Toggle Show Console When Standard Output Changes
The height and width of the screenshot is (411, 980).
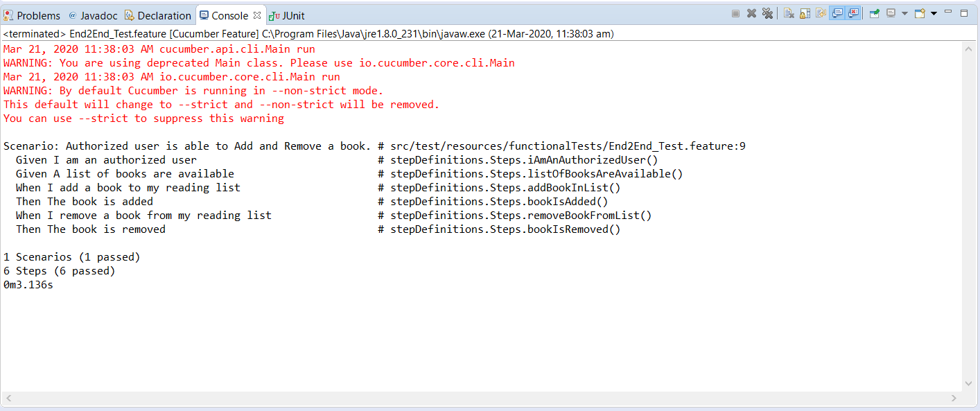837,12
